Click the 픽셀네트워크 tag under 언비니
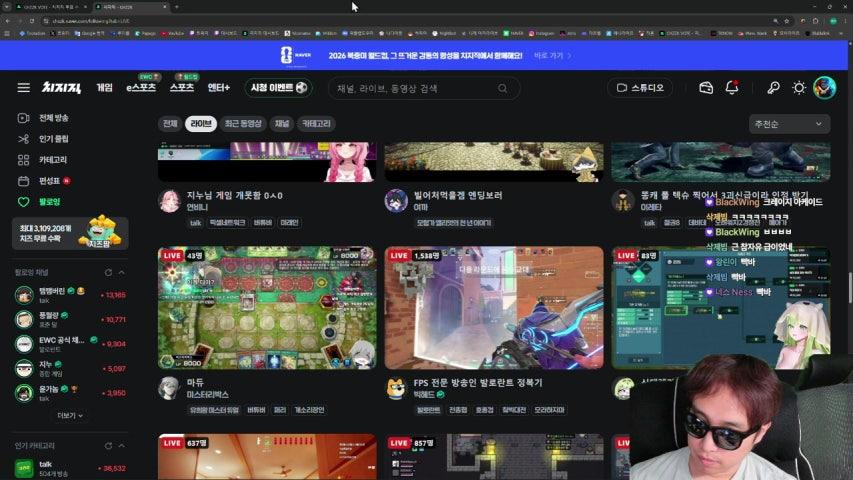Viewport: 853px width, 480px height. point(227,223)
